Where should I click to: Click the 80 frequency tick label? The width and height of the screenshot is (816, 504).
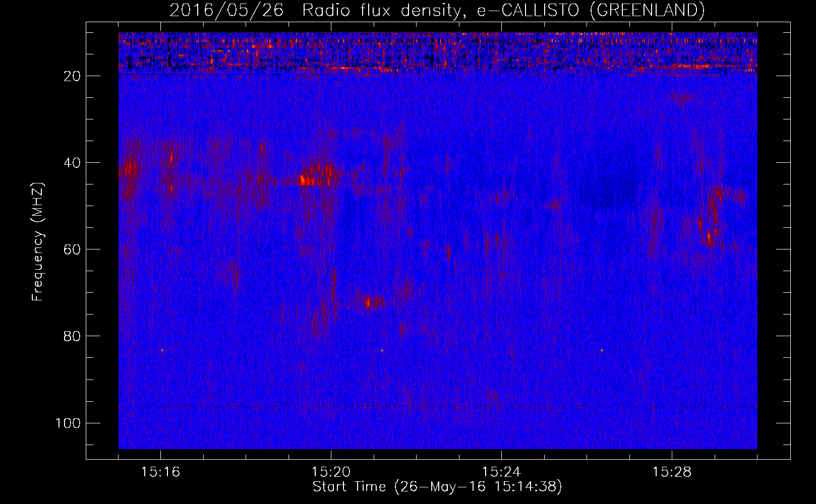72,336
